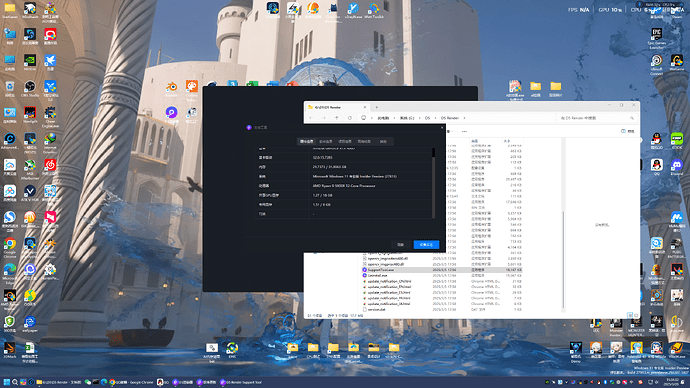Click the Blender desktop shortcut

point(171,88)
